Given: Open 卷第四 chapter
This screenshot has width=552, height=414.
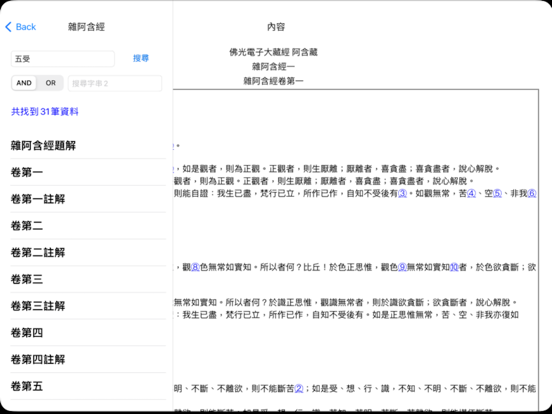Looking at the screenshot, I should (88, 333).
